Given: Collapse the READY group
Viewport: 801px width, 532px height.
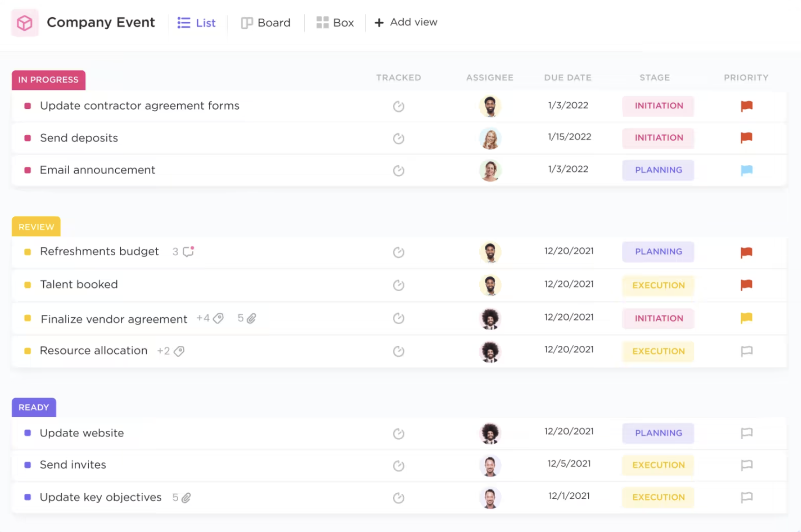Looking at the screenshot, I should pos(33,407).
